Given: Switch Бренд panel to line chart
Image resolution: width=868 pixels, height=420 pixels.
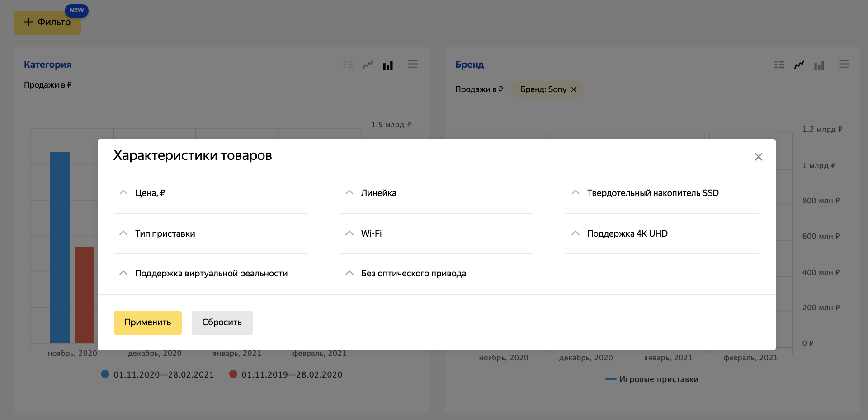Looking at the screenshot, I should (x=799, y=65).
